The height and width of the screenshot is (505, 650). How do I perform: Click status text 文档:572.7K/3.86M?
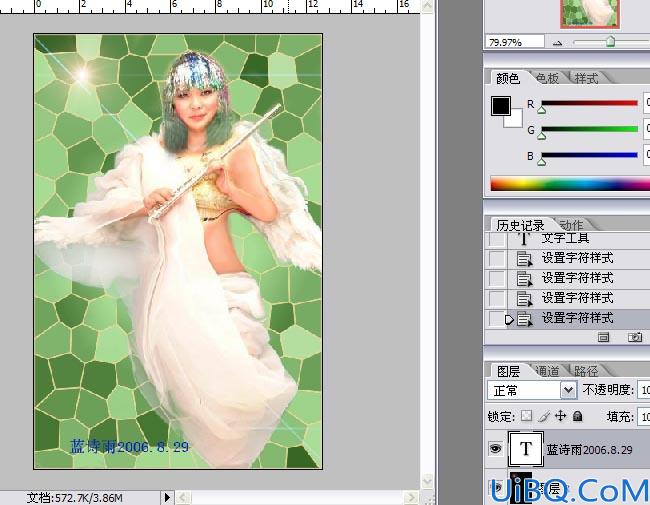pos(75,498)
